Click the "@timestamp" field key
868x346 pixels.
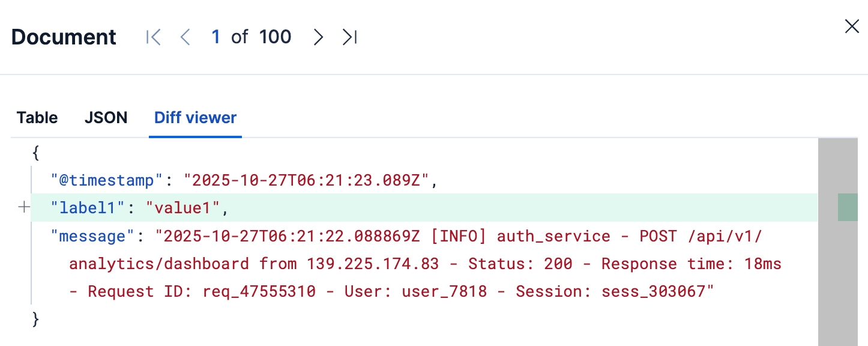[x=106, y=180]
